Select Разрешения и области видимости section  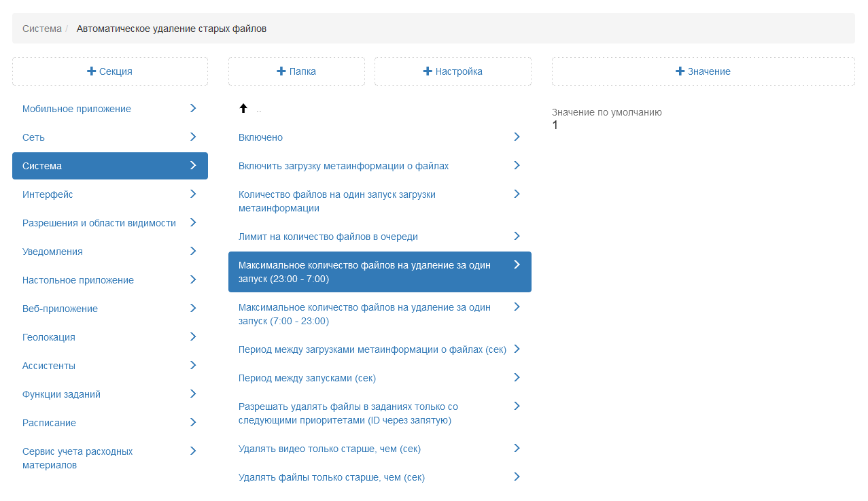(x=99, y=223)
